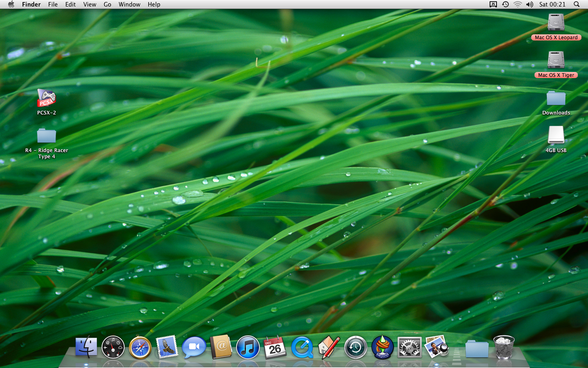
Task: Open the Wi-Fi AirPort status menu
Action: [x=517, y=4]
